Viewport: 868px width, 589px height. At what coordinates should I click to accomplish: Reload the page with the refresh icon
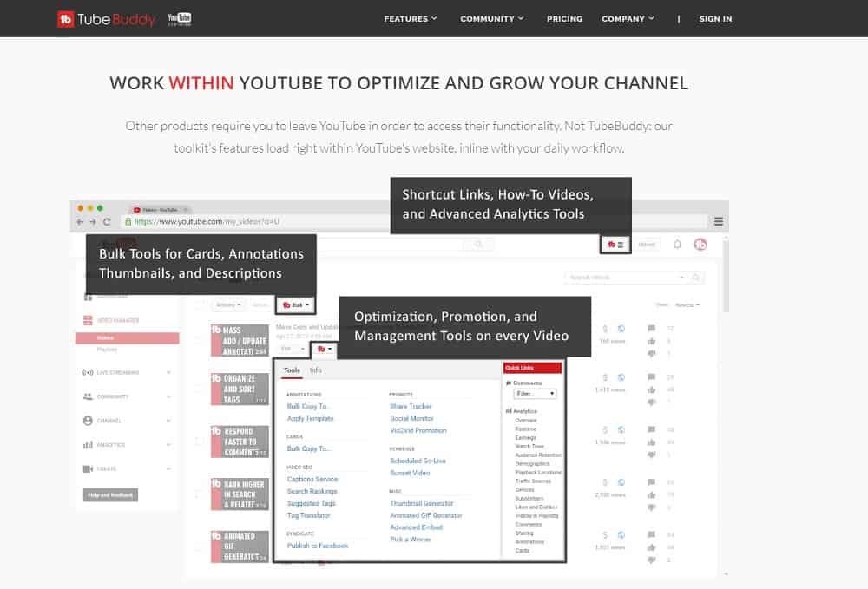coord(107,222)
